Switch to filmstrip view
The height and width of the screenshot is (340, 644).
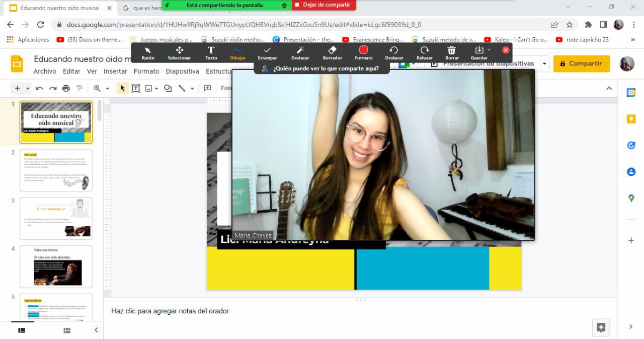pos(22,330)
